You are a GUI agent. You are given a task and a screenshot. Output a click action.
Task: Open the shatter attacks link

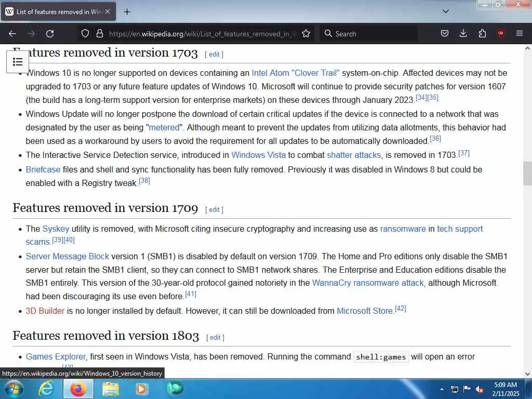355,155
